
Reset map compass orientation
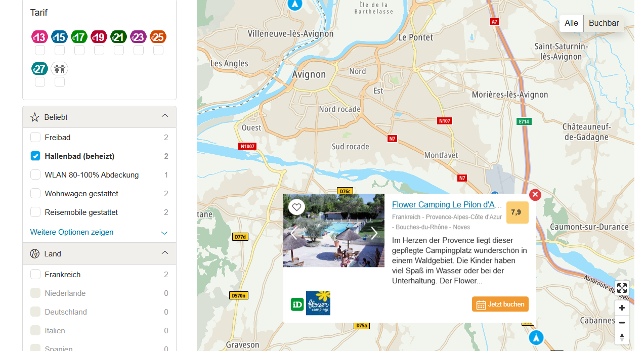(x=622, y=337)
